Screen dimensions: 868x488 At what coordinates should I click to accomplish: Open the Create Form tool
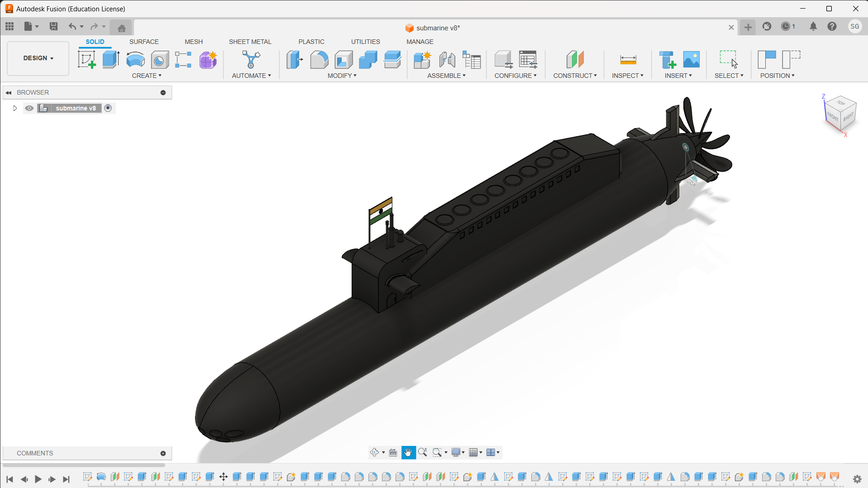(208, 59)
